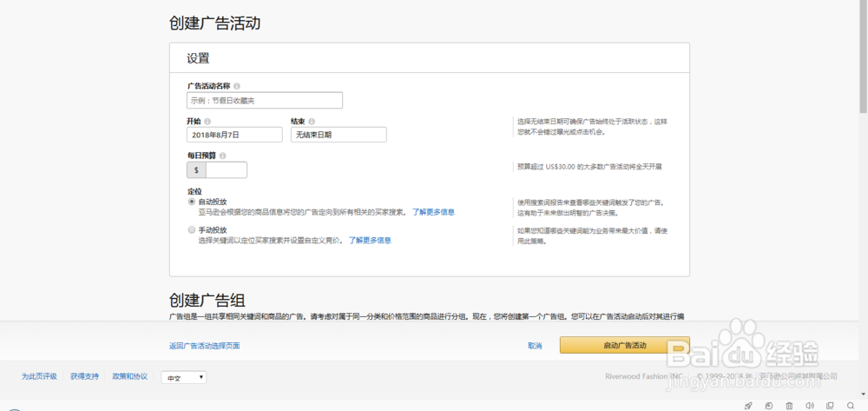Click the 取消 cancel link
Image resolution: width=868 pixels, height=411 pixels.
point(535,346)
